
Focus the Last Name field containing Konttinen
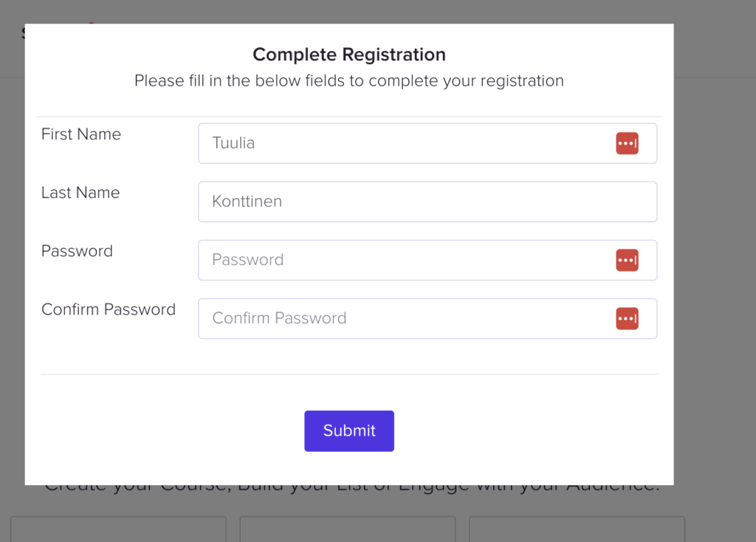point(427,202)
